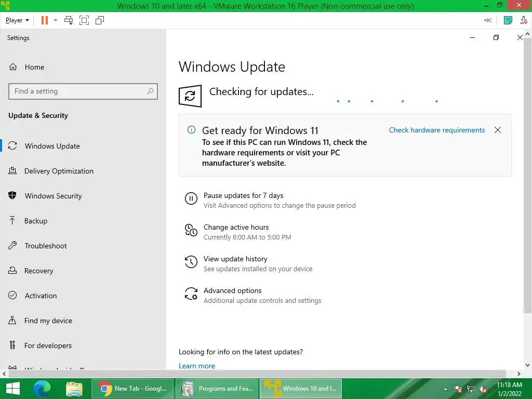Image resolution: width=532 pixels, height=399 pixels.
Task: Click the search magnifier icon
Action: (150, 91)
